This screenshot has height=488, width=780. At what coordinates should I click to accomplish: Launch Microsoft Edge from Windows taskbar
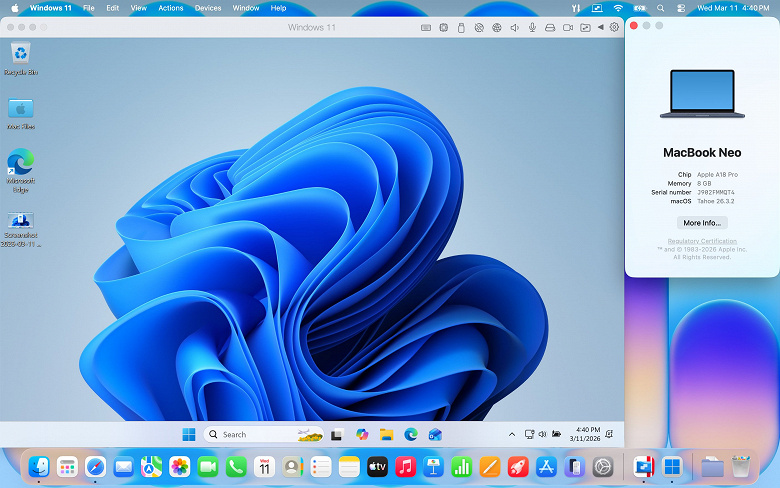(x=410, y=434)
